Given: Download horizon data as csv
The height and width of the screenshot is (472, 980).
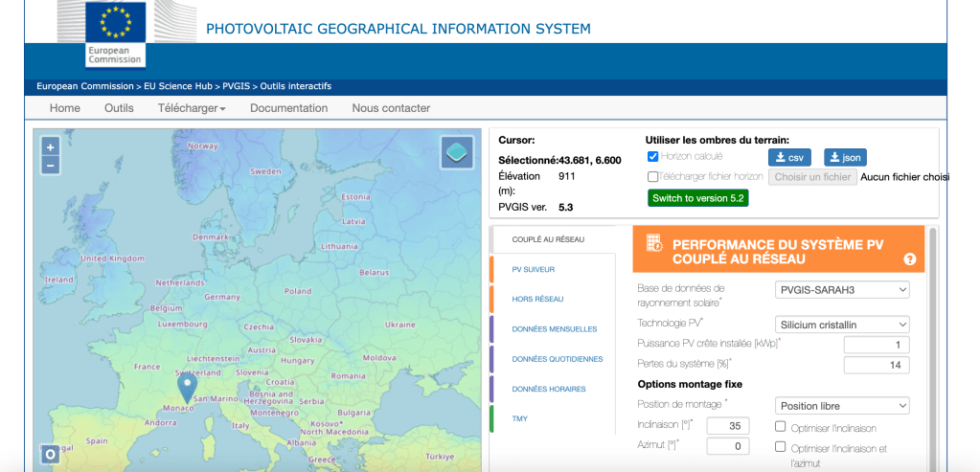Looking at the screenshot, I should (789, 157).
